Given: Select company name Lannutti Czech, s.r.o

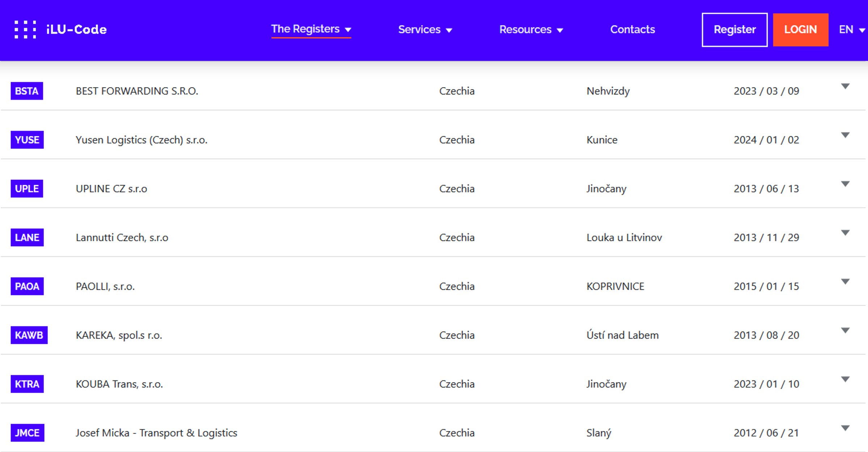Looking at the screenshot, I should pyautogui.click(x=122, y=238).
